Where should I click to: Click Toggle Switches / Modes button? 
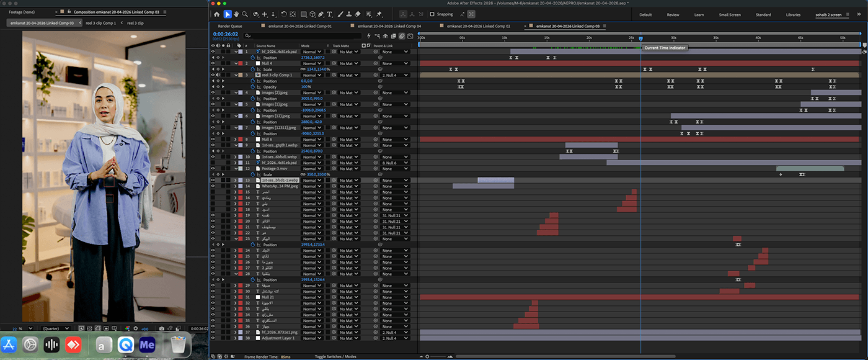(335, 356)
